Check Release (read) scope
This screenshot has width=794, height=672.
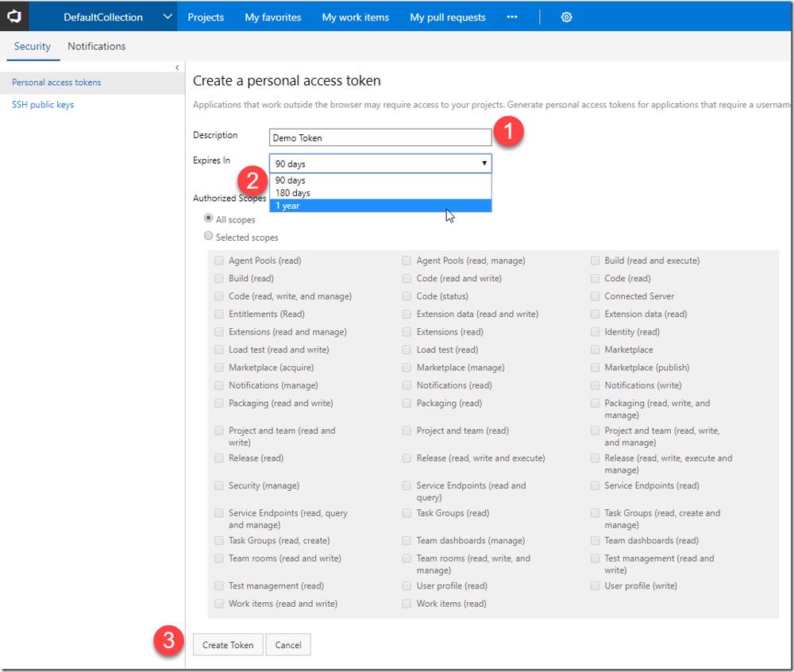tap(219, 458)
